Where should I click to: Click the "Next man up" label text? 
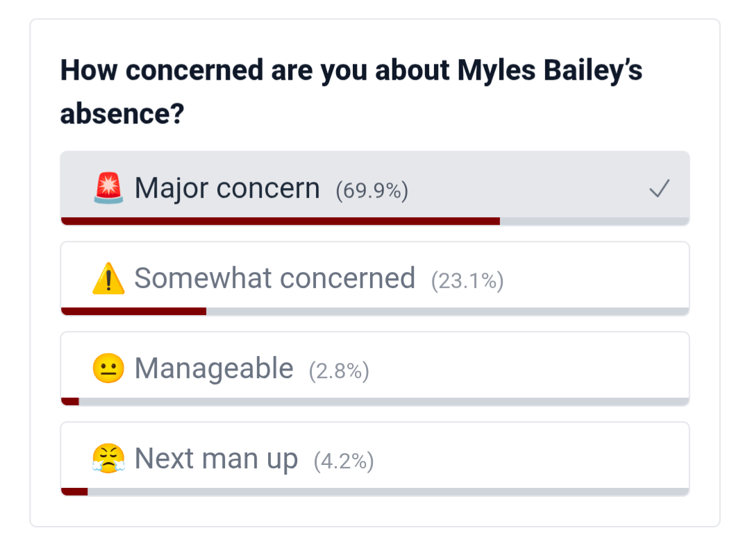point(216,459)
